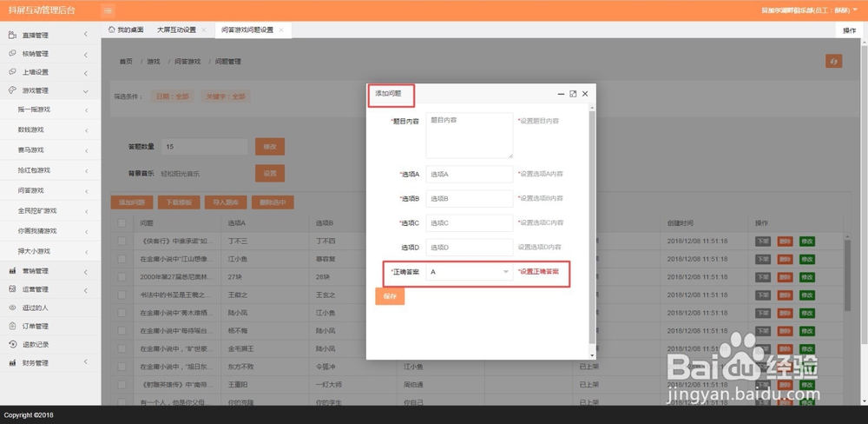Click the 删除选中 button
868x424 pixels.
(273, 202)
